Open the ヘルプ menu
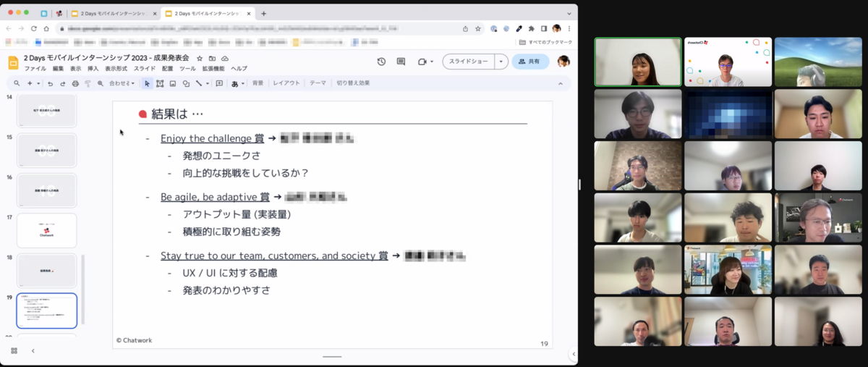 pyautogui.click(x=239, y=69)
